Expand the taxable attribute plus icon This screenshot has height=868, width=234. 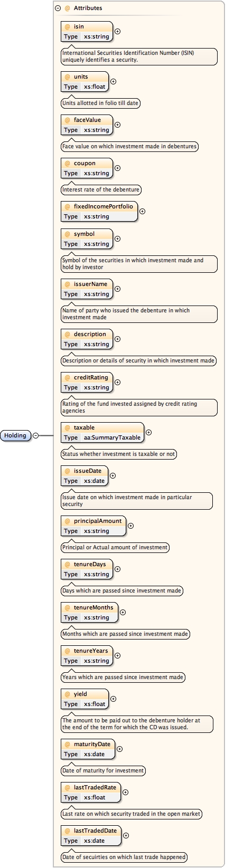tap(148, 432)
